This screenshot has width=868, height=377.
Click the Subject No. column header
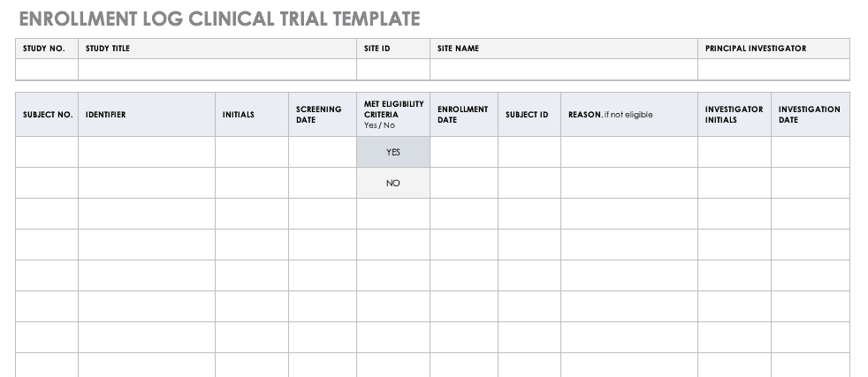point(47,115)
